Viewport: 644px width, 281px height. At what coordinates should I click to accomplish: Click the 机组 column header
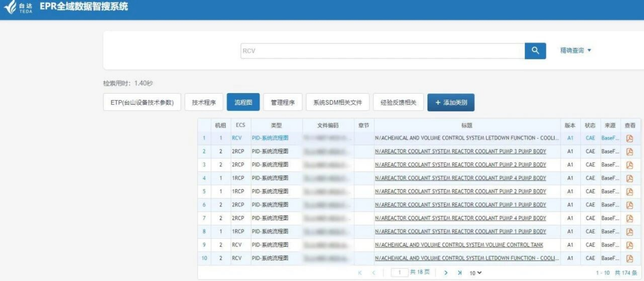point(220,126)
